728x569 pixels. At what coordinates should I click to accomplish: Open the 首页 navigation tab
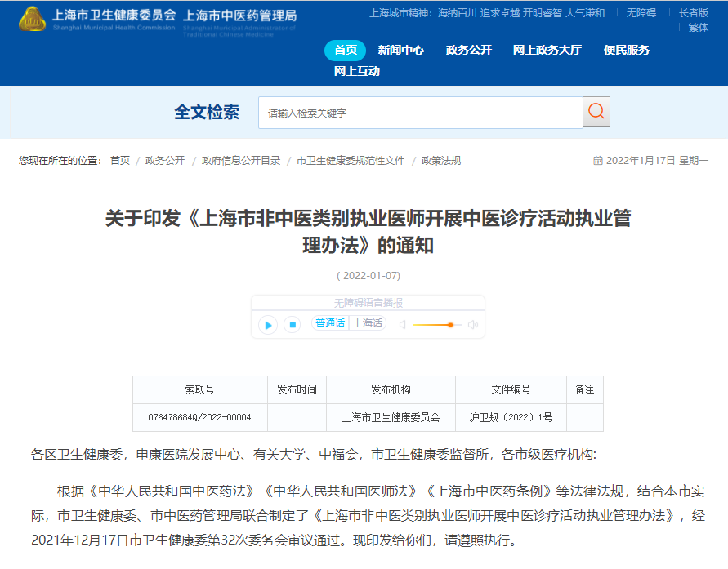click(345, 50)
